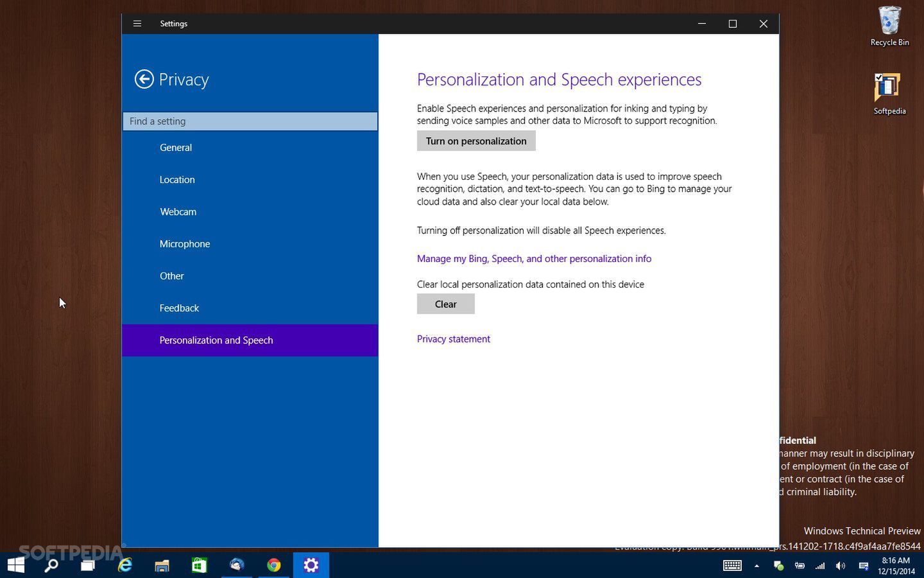Screen dimensions: 924x578
Task: Close the Settings window
Action: pos(764,24)
